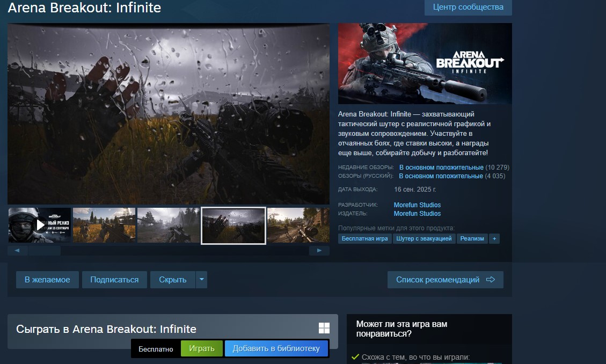Click the Скрыть button
606x364 pixels.
(173, 280)
